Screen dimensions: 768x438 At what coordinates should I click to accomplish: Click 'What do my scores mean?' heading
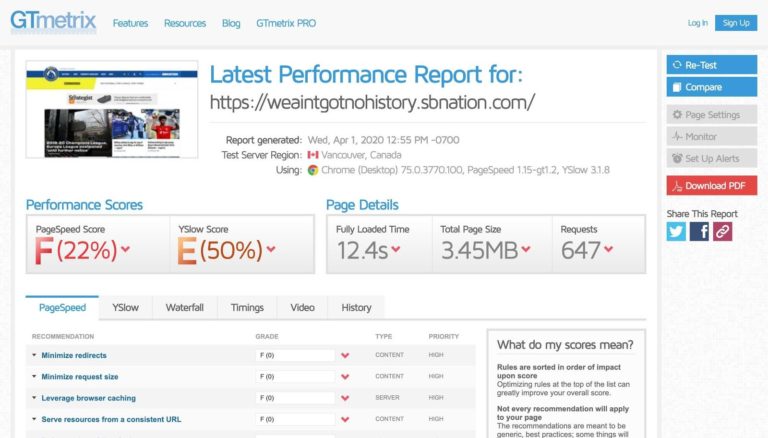point(565,345)
